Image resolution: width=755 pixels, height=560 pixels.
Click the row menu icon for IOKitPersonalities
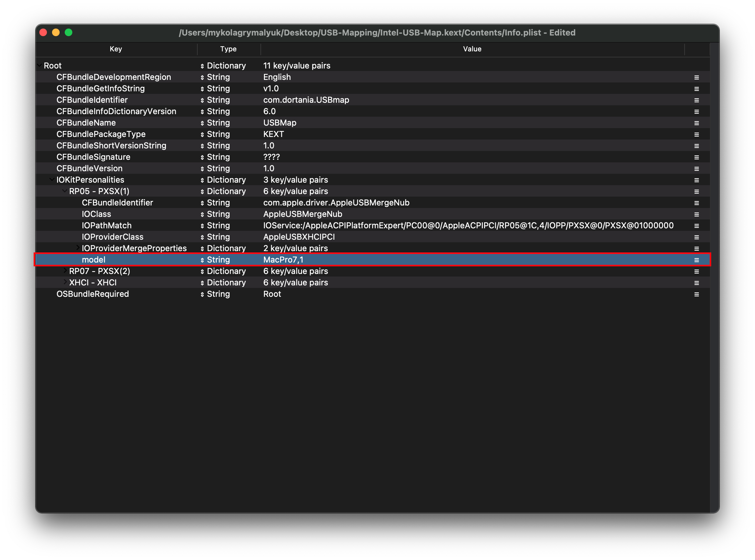[696, 180]
